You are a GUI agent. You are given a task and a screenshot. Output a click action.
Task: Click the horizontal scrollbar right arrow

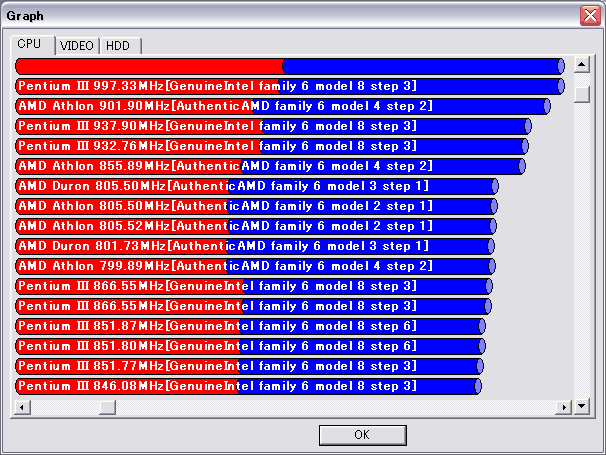point(564,407)
